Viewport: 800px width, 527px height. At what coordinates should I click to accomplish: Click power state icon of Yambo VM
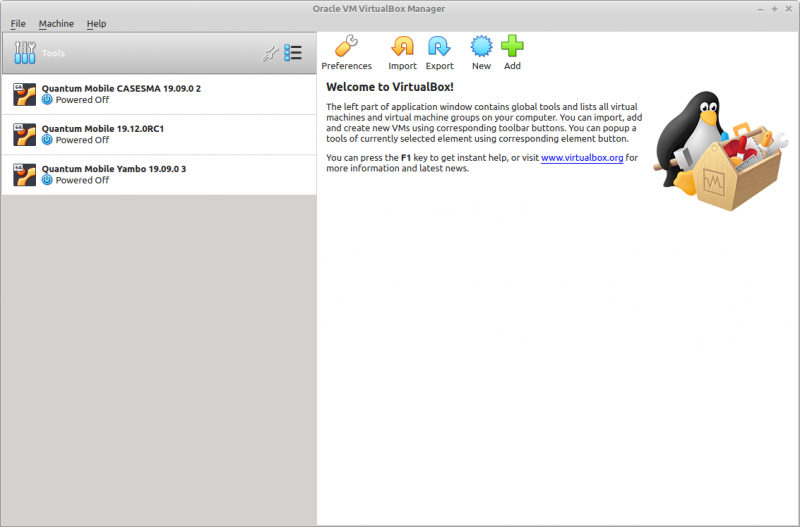tap(47, 180)
